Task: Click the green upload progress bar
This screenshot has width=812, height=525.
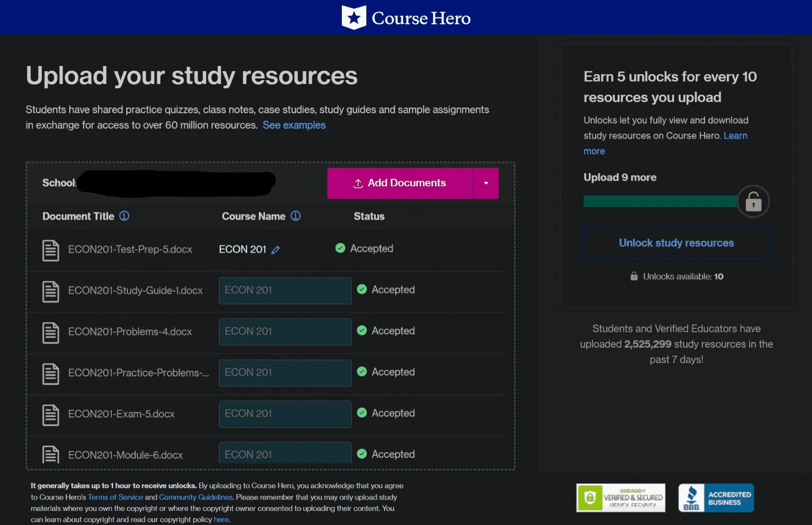Action: 661,201
